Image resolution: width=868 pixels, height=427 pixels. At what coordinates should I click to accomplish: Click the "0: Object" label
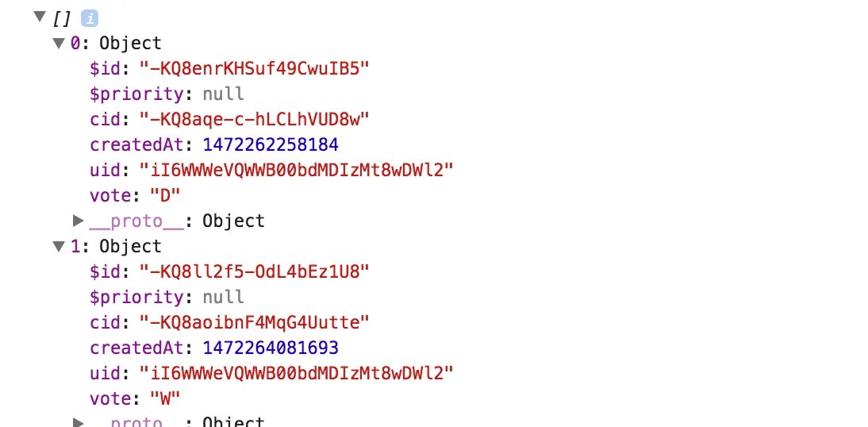coord(117,43)
